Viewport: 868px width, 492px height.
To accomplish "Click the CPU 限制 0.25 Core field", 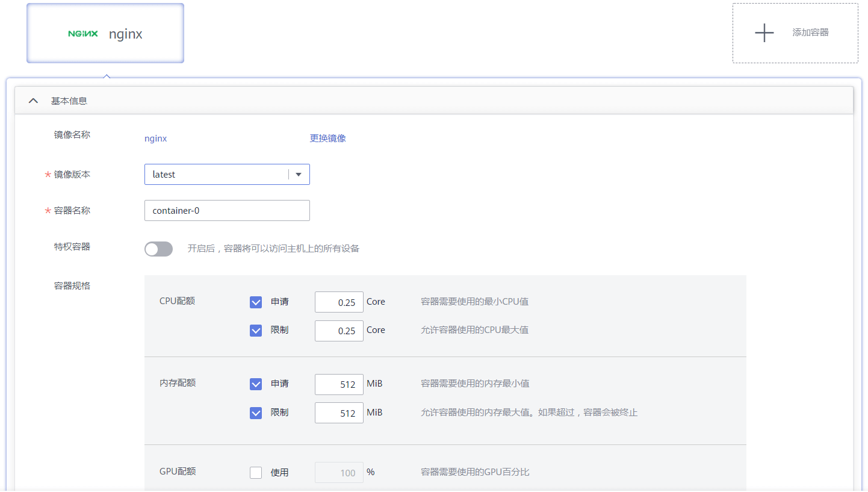I will 339,331.
